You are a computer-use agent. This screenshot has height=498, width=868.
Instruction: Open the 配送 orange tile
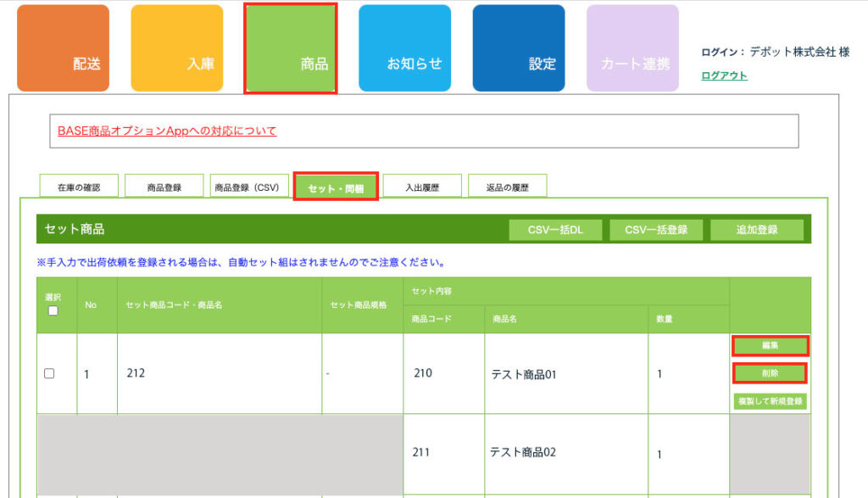tap(63, 48)
